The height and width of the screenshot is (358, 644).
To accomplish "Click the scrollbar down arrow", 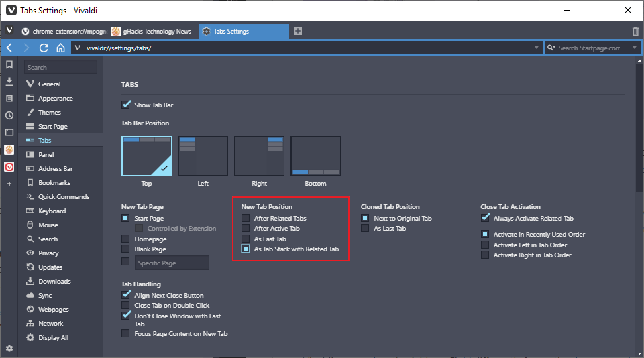I will [639, 353].
